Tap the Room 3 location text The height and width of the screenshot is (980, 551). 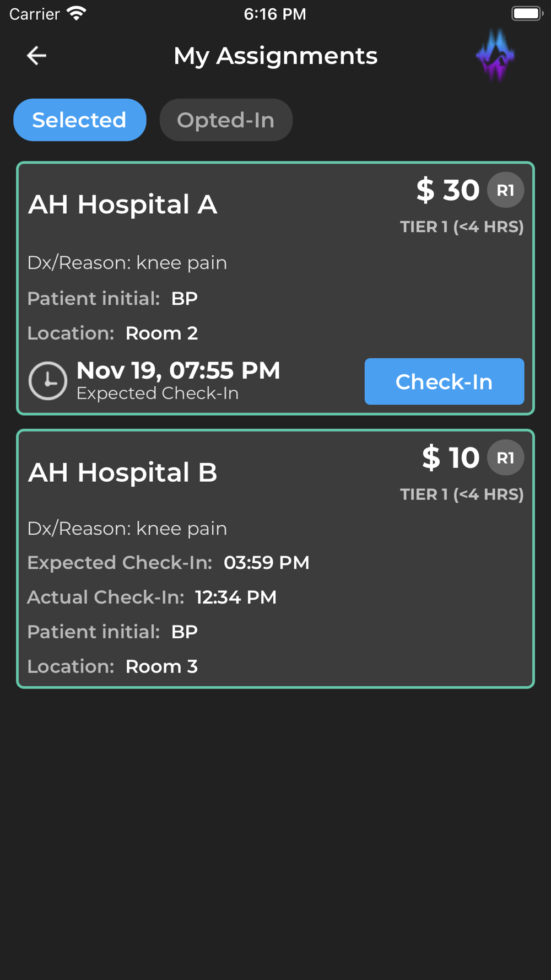161,666
